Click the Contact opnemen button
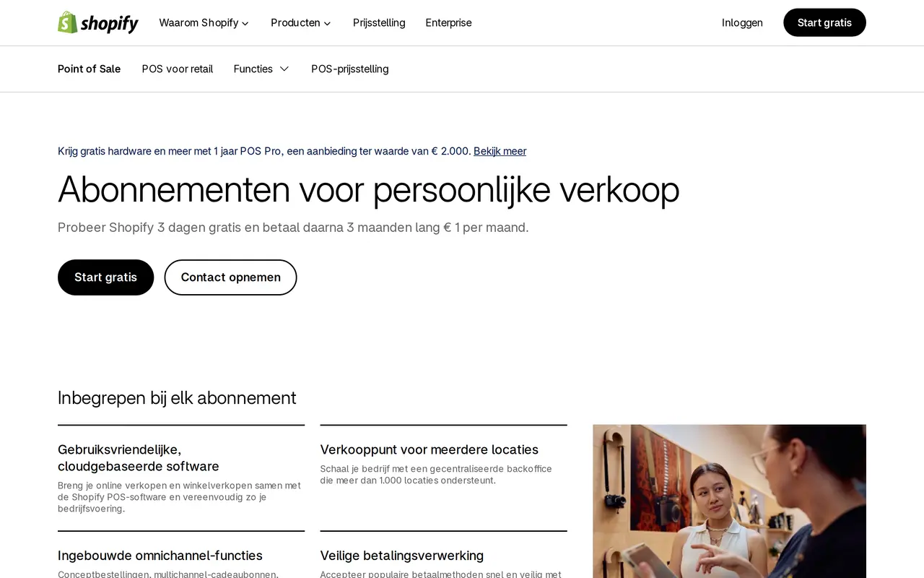924x578 pixels. pos(230,277)
